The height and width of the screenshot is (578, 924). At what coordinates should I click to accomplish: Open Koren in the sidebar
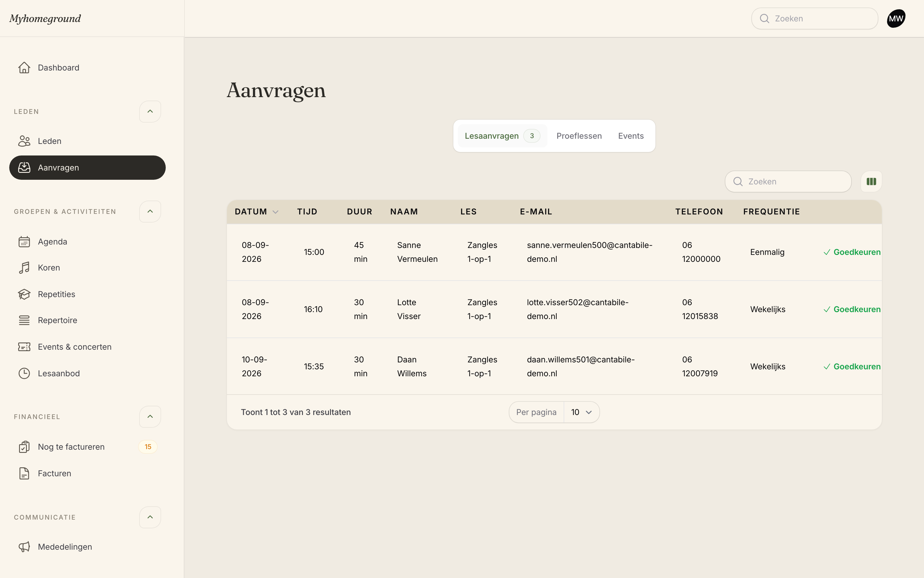[x=87, y=268]
